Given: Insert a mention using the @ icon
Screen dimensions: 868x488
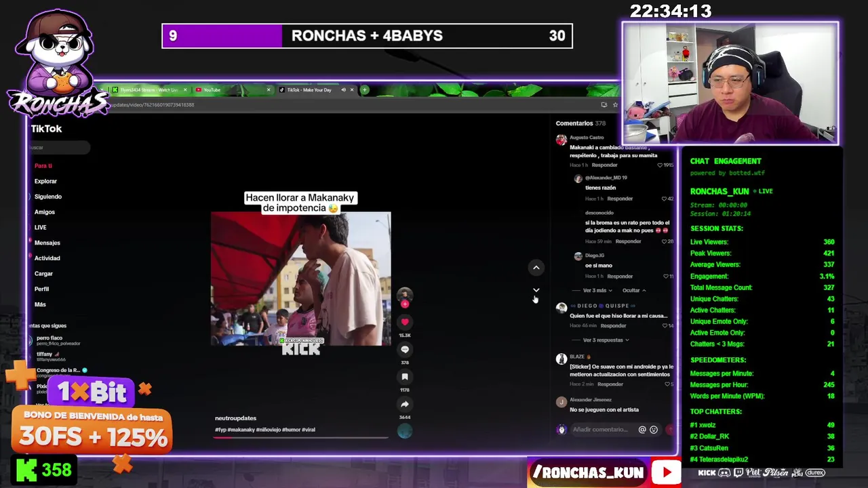Looking at the screenshot, I should tap(642, 430).
